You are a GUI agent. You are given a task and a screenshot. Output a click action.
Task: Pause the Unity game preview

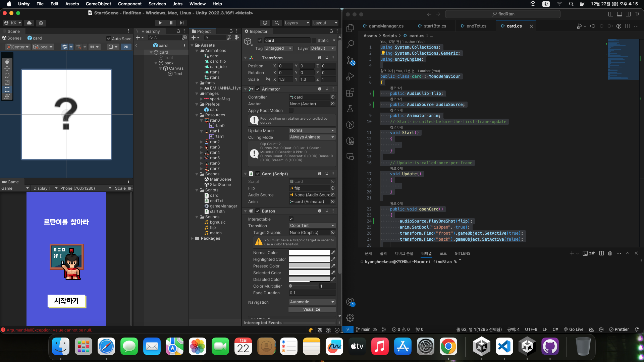[x=171, y=23]
